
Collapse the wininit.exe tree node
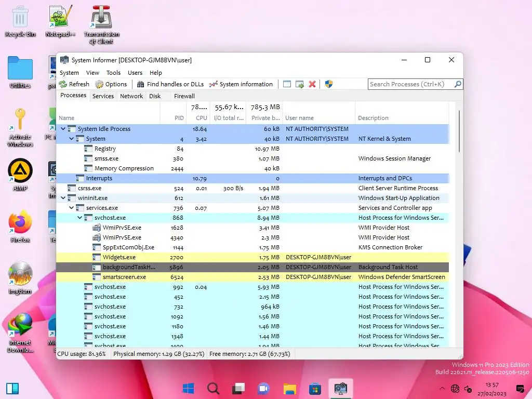point(63,198)
